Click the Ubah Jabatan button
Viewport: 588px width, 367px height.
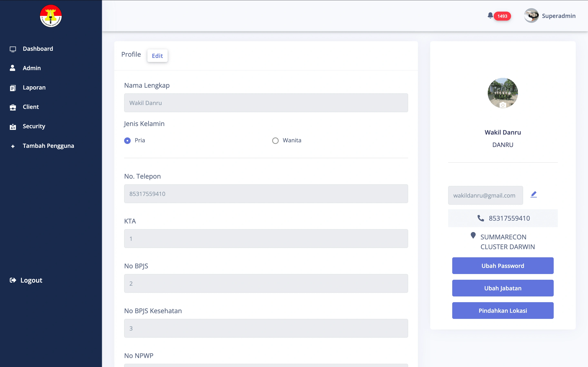503,288
